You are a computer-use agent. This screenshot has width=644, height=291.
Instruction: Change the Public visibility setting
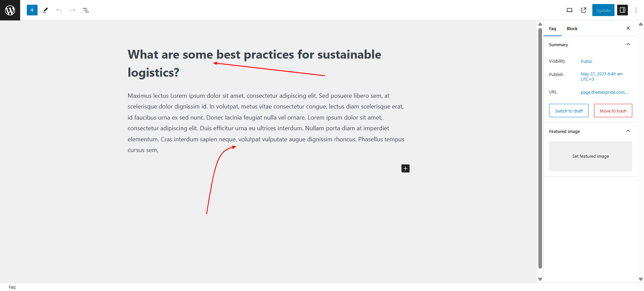click(587, 61)
